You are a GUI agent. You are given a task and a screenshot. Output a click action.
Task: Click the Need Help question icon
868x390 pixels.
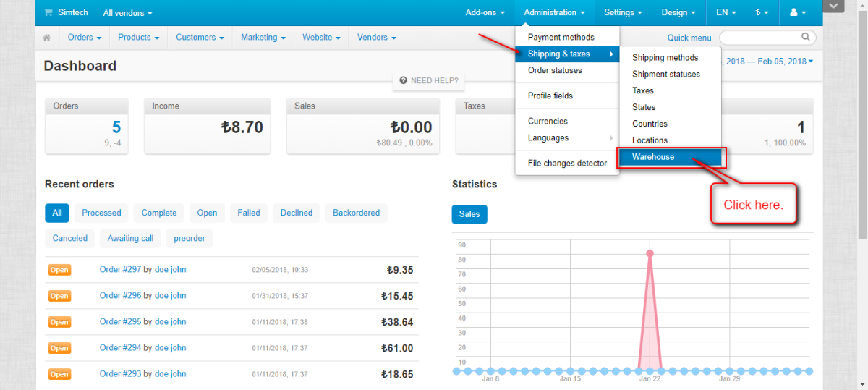tap(403, 80)
